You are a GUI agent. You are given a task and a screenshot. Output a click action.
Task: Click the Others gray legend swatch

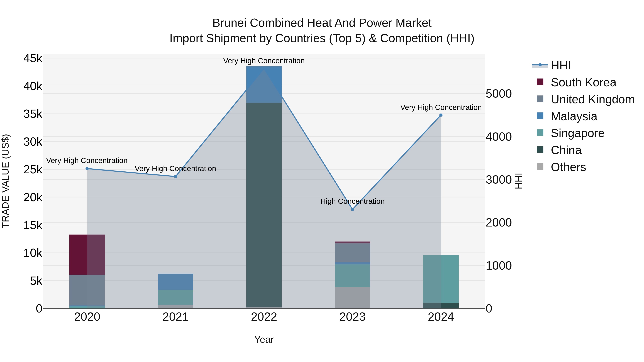540,167
